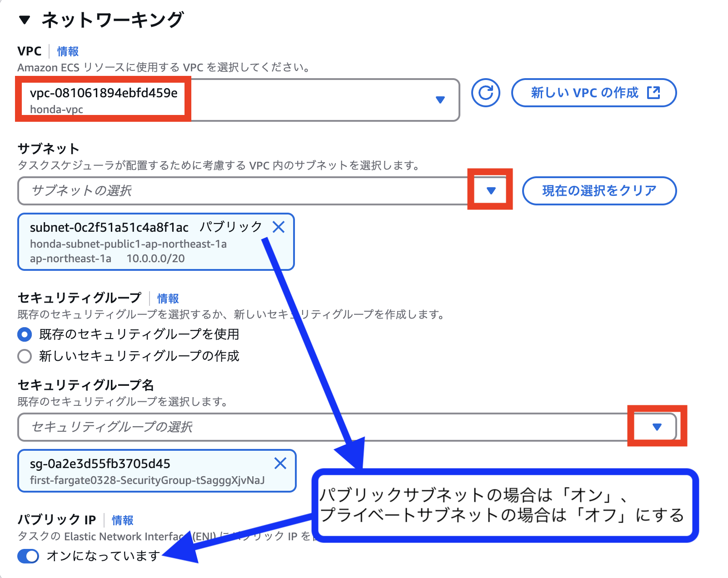728x578 pixels.
Task: Click the サブネットの選択 input field
Action: [x=182, y=191]
